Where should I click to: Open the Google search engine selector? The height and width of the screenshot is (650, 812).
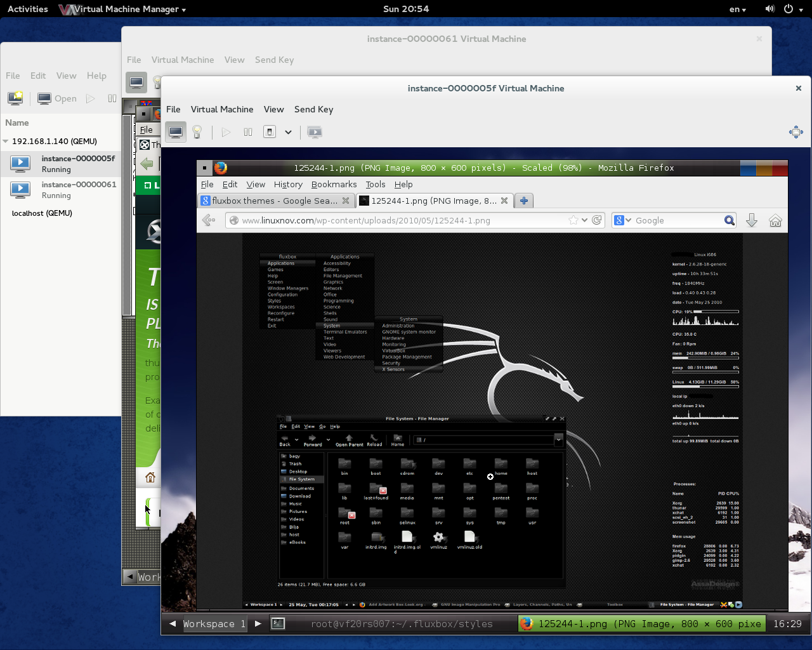pos(623,220)
